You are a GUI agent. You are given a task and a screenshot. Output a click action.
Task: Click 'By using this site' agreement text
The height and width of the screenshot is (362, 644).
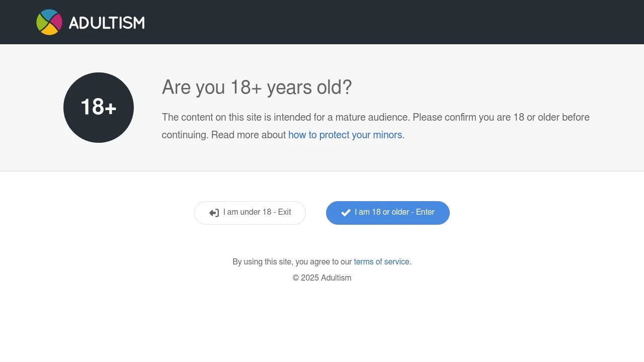[292, 261]
